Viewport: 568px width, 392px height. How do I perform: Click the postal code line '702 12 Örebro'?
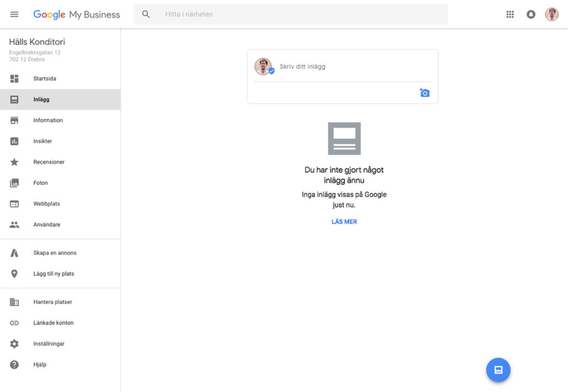[x=27, y=60]
